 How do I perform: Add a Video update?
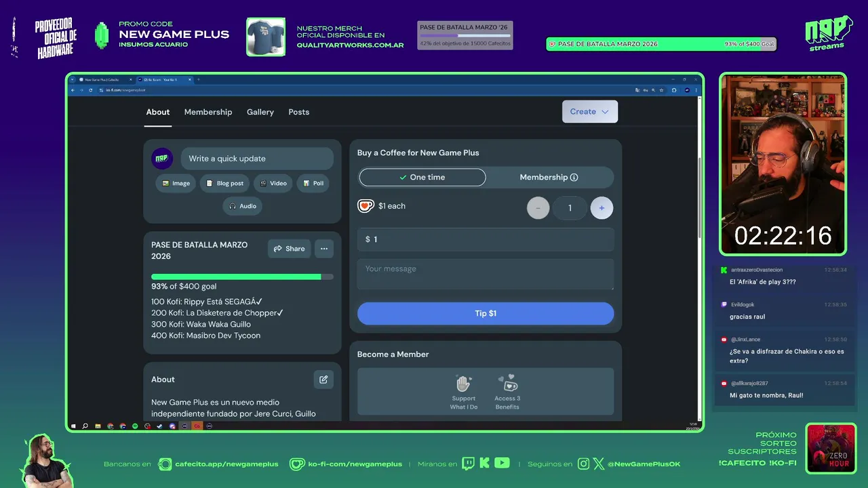click(273, 183)
